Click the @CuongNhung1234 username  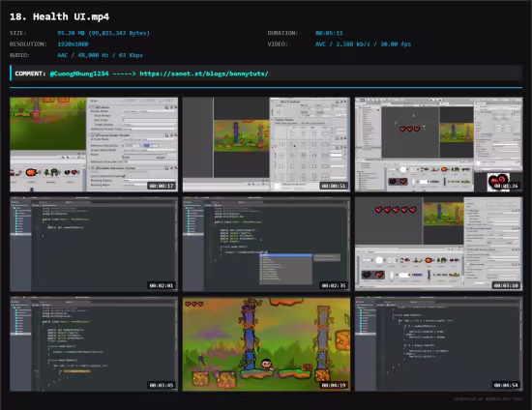click(79, 73)
